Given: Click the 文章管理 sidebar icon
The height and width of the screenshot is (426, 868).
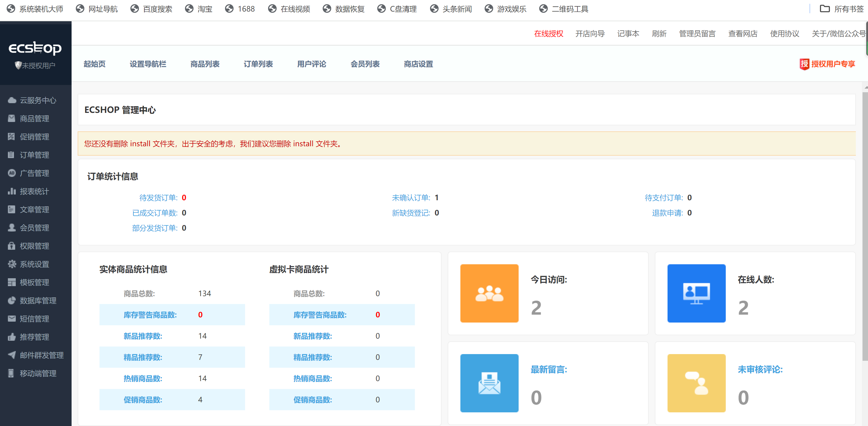Looking at the screenshot, I should click(12, 209).
